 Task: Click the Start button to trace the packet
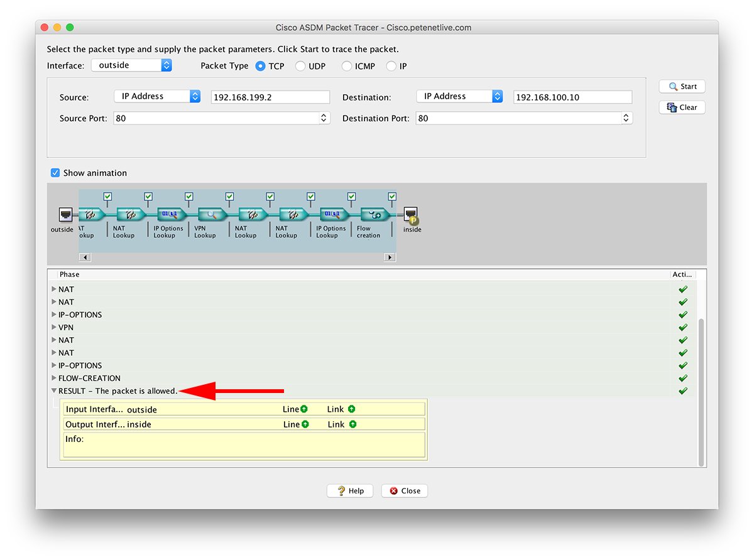point(682,87)
